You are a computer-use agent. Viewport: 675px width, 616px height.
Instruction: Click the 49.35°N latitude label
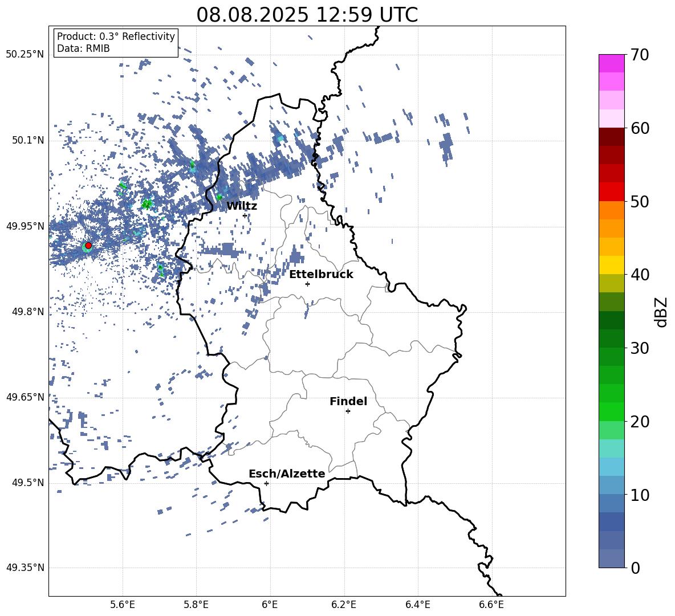tap(25, 568)
